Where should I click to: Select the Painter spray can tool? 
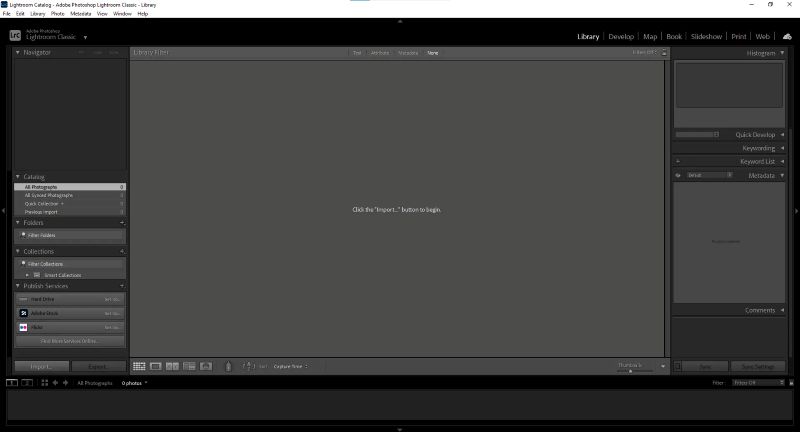click(x=228, y=367)
